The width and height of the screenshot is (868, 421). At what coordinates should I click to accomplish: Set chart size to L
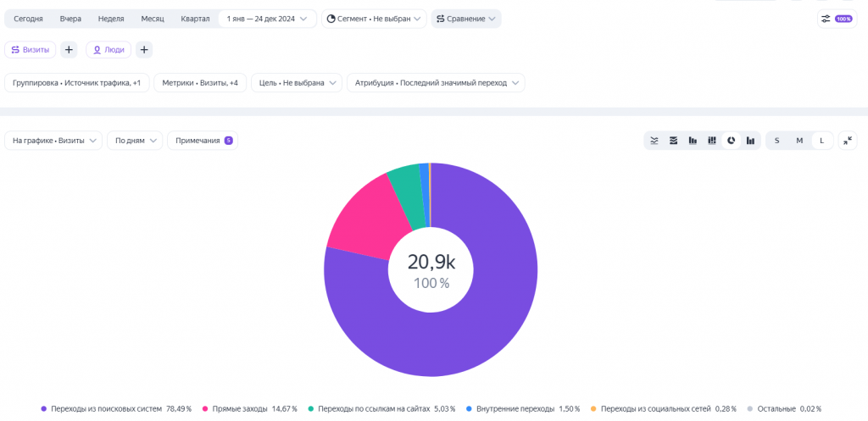822,141
